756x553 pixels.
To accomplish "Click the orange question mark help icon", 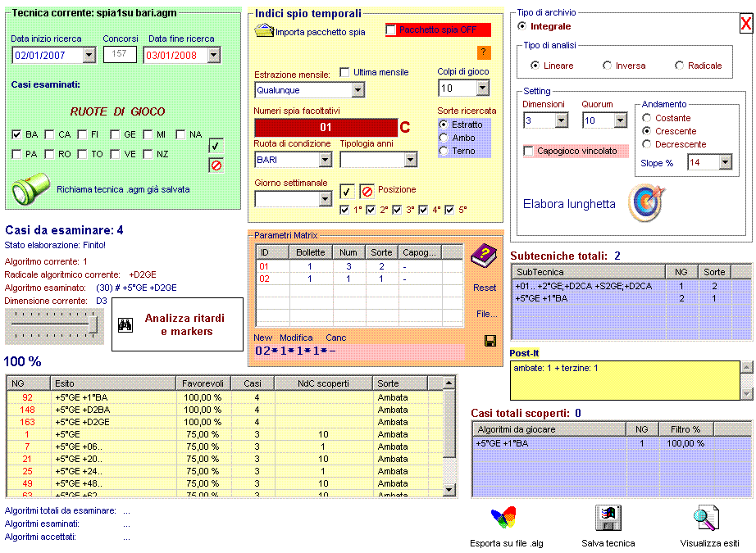I will (484, 52).
